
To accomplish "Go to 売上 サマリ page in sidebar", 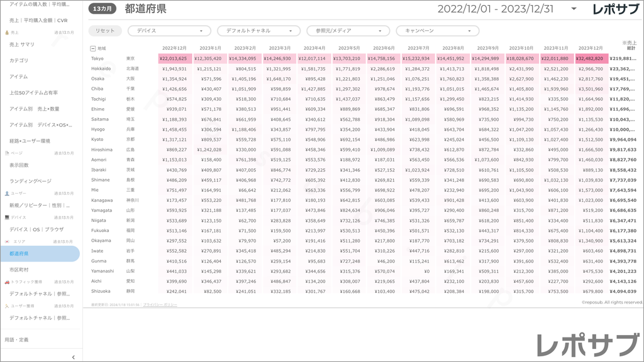I will [23, 45].
